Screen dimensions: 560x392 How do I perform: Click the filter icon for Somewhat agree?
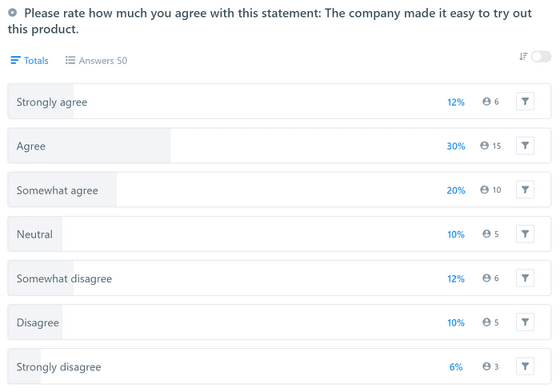[525, 190]
